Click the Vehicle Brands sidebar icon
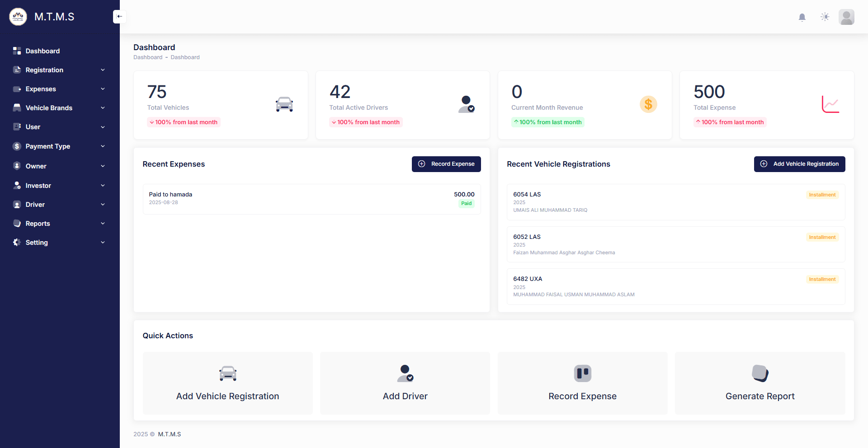The width and height of the screenshot is (868, 448). [x=17, y=107]
